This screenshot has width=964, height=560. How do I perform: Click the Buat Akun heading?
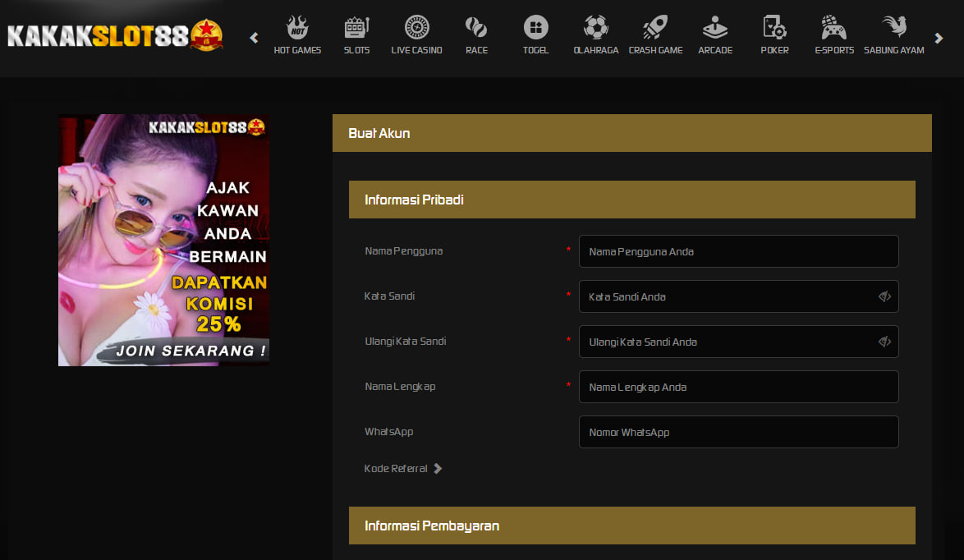(379, 133)
